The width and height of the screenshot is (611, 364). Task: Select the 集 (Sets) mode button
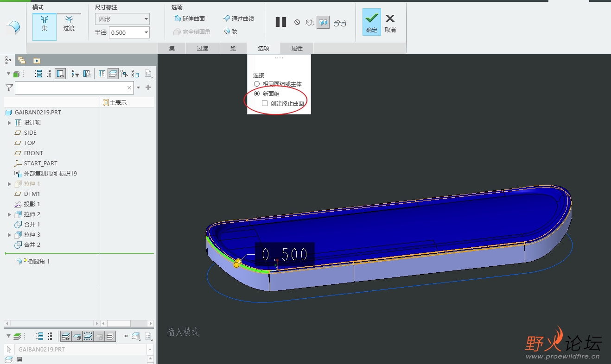[45, 26]
